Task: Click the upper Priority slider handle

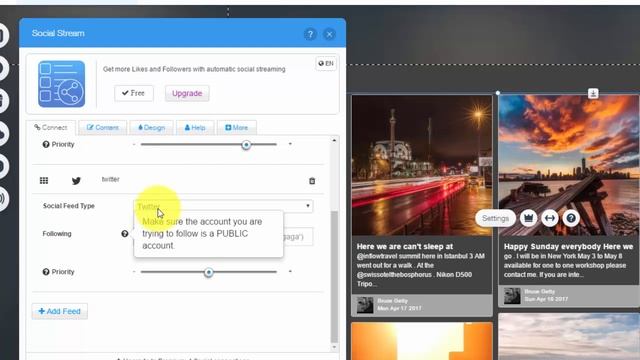Action: [x=246, y=145]
